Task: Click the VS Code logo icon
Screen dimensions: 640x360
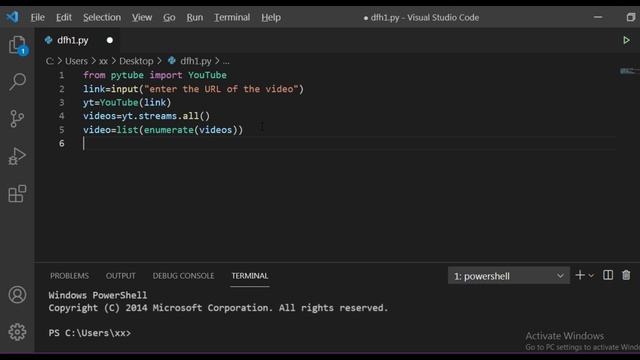Action: [x=12, y=17]
